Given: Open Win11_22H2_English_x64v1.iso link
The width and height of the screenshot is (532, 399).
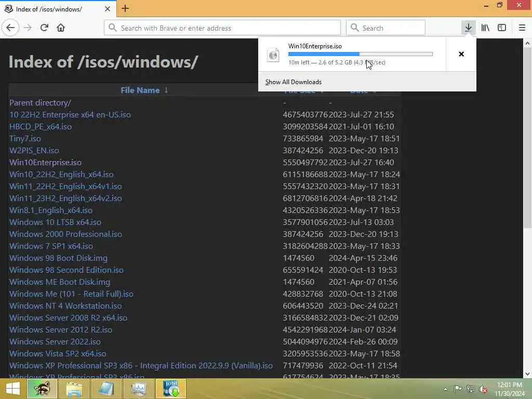Looking at the screenshot, I should (x=65, y=187).
